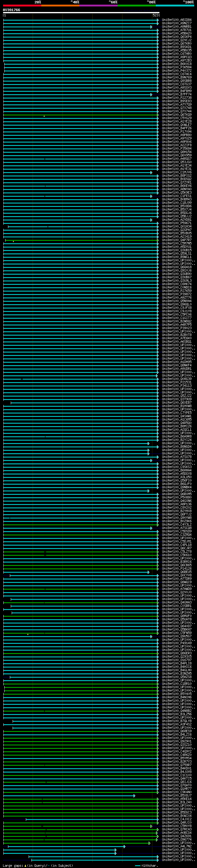Screen dimensions: 197x868
Task: Click the Large gaps legend text
Action: 38,866
